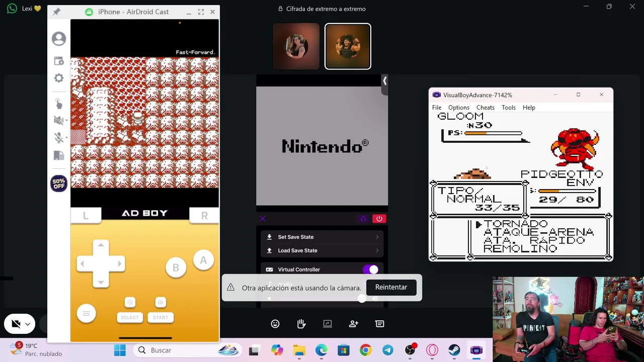The width and height of the screenshot is (644, 362).
Task: Tap the START button on emulator
Action: [x=160, y=317]
